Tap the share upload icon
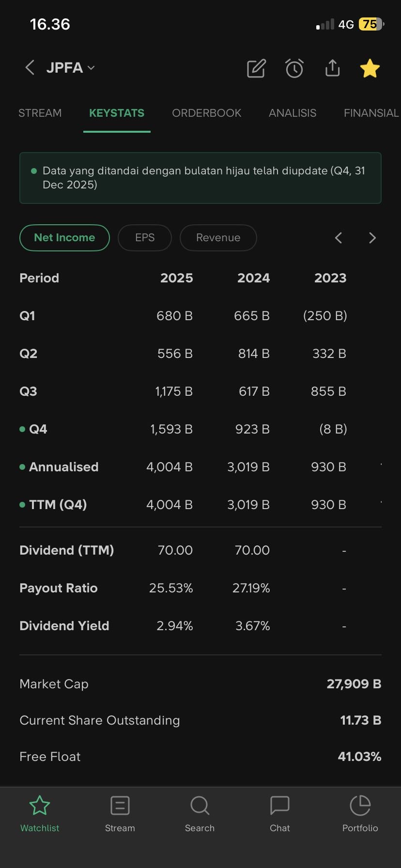 (x=332, y=68)
